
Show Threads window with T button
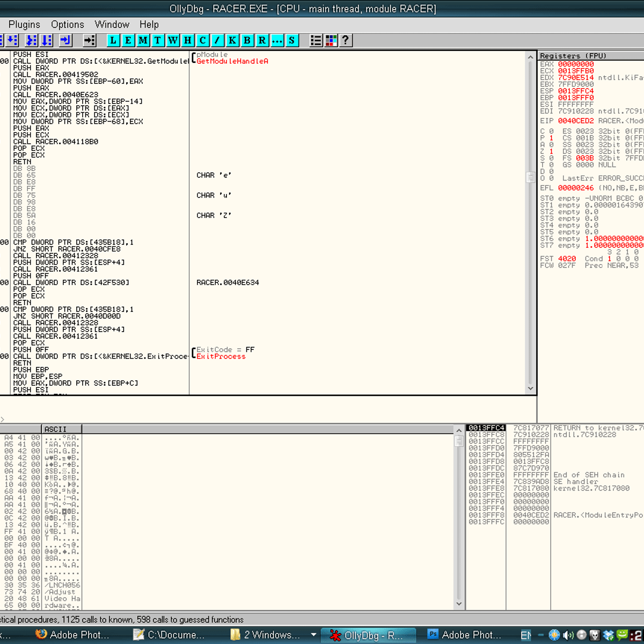[x=158, y=40]
